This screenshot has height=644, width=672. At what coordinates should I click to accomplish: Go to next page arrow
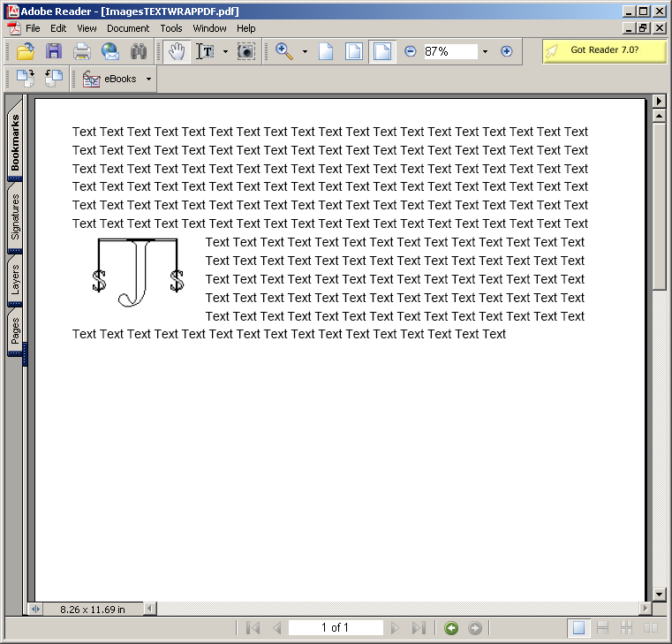395,628
